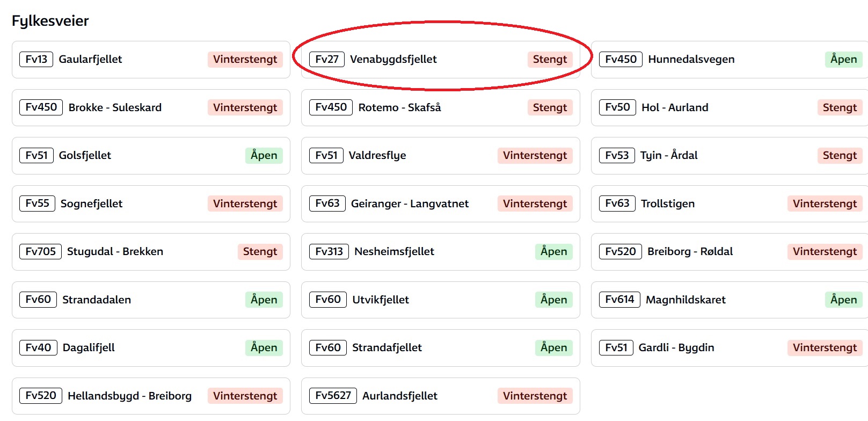
Task: Open Breiborg - Røldal road details
Action: [730, 252]
